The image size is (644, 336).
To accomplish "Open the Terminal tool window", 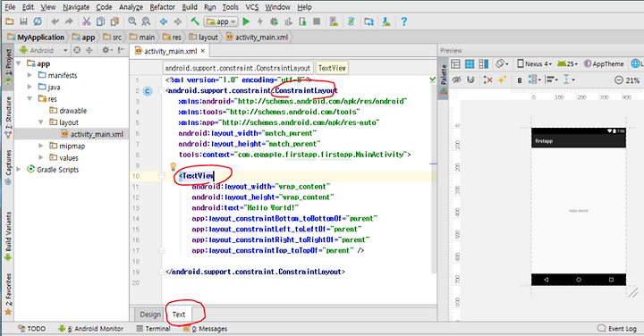I will pyautogui.click(x=153, y=329).
